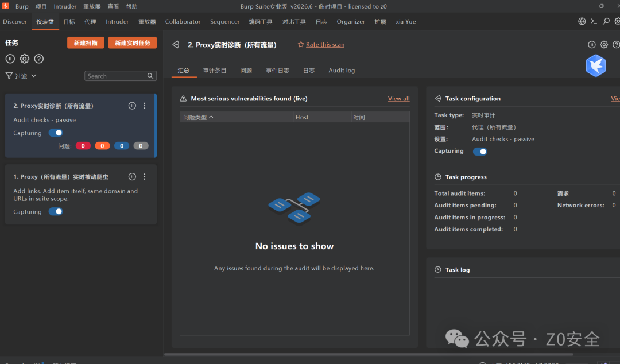
Task: Click the Total audit items label
Action: pos(459,193)
